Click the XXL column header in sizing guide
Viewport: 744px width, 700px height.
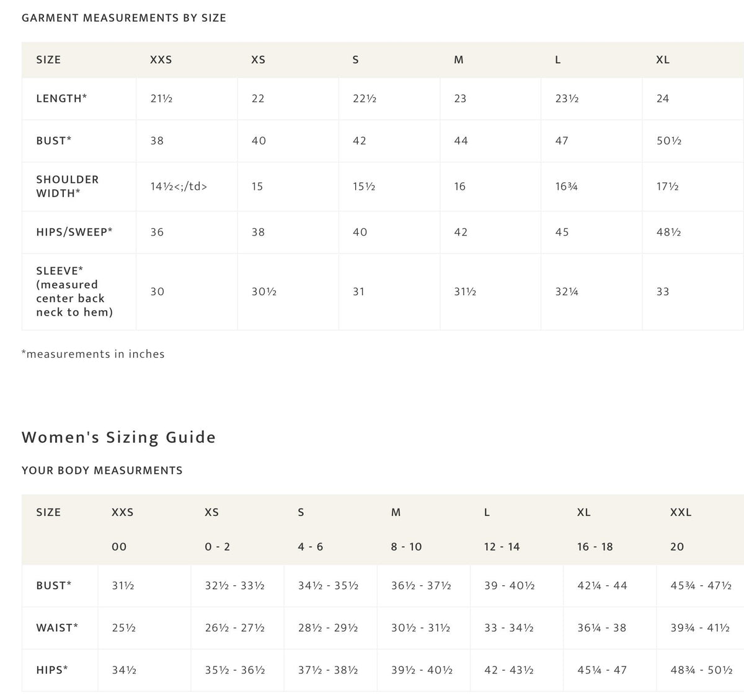point(681,512)
